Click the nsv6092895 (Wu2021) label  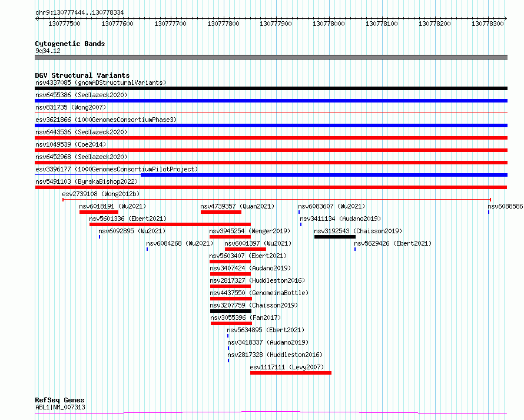tap(132, 231)
